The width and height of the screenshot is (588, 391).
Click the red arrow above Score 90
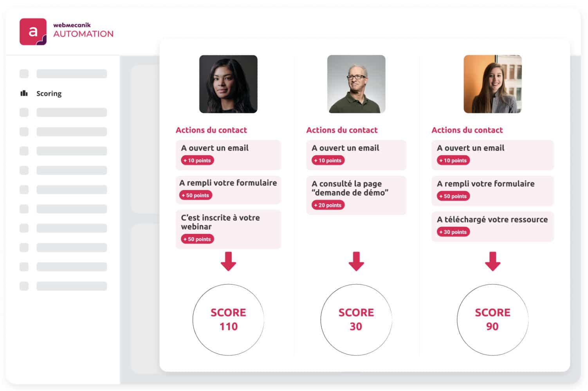(492, 261)
